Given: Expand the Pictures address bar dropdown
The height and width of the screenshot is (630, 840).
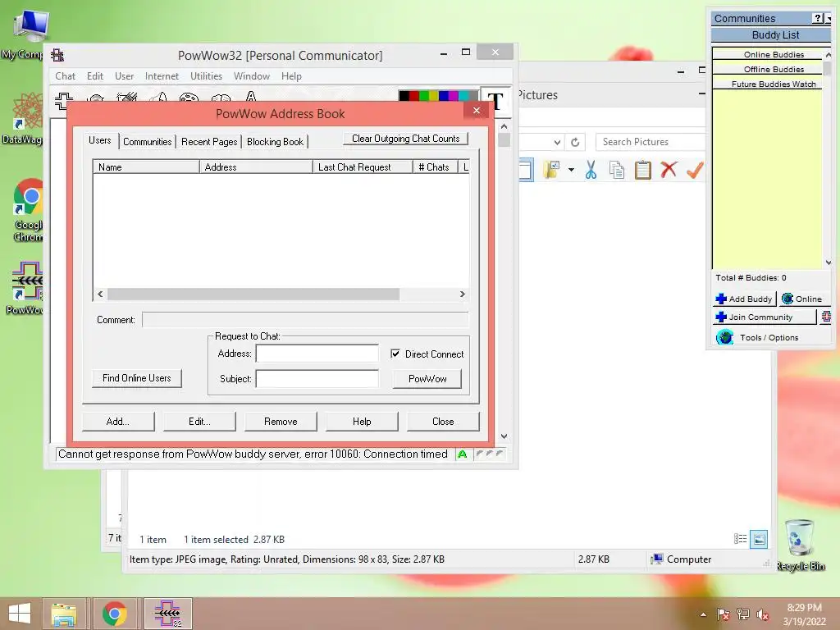Looking at the screenshot, I should [x=557, y=142].
